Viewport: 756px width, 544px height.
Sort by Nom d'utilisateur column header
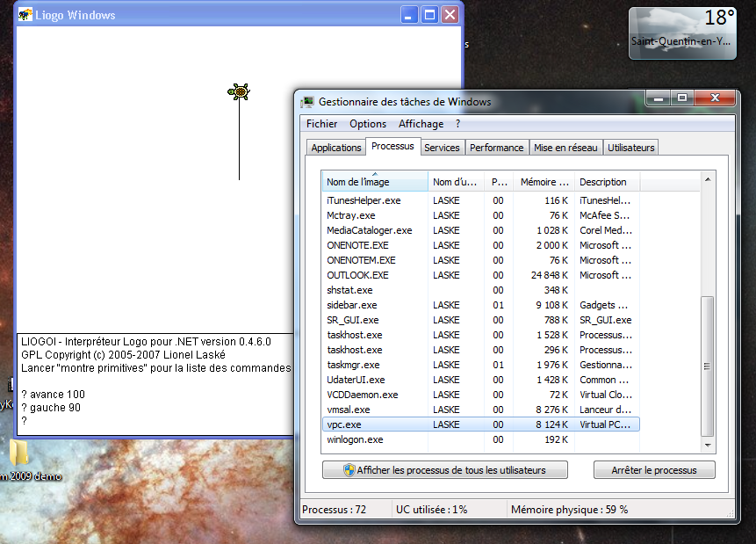(456, 182)
